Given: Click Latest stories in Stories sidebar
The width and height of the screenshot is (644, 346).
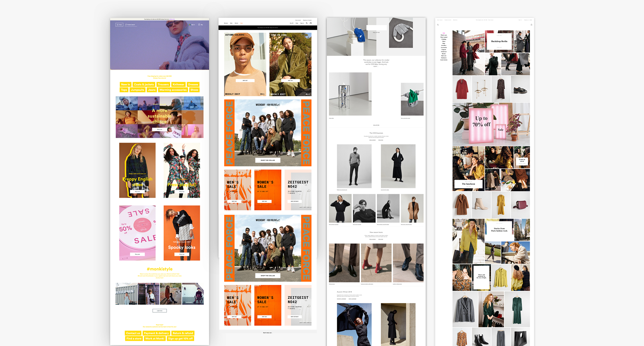Looking at the screenshot, I should (444, 60).
